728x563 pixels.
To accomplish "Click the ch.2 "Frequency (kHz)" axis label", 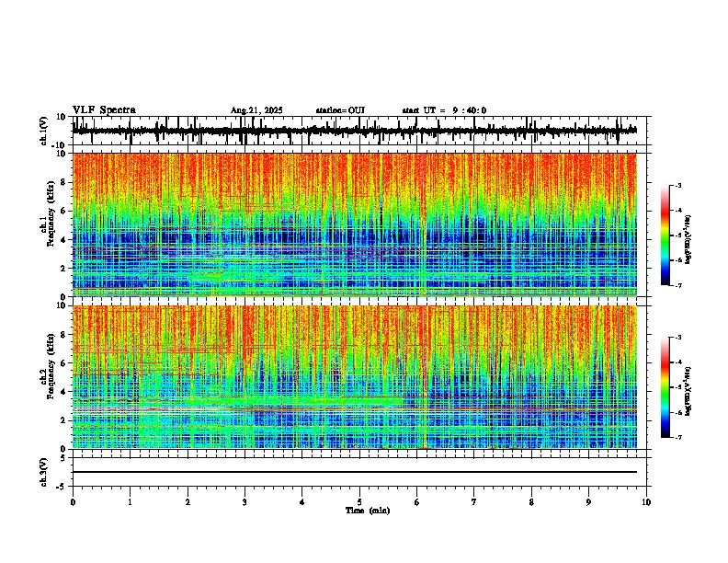I will pyautogui.click(x=51, y=366).
